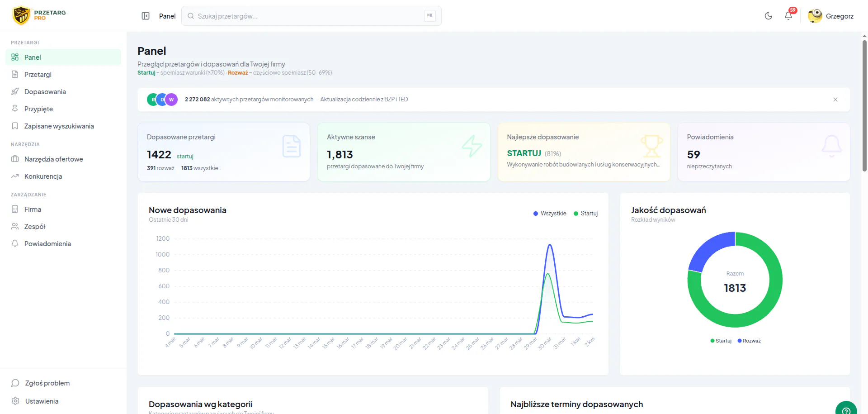Click the bookmark icon beside Zapisane wyszukiwania
Screen dimensions: 868x414
[15, 126]
